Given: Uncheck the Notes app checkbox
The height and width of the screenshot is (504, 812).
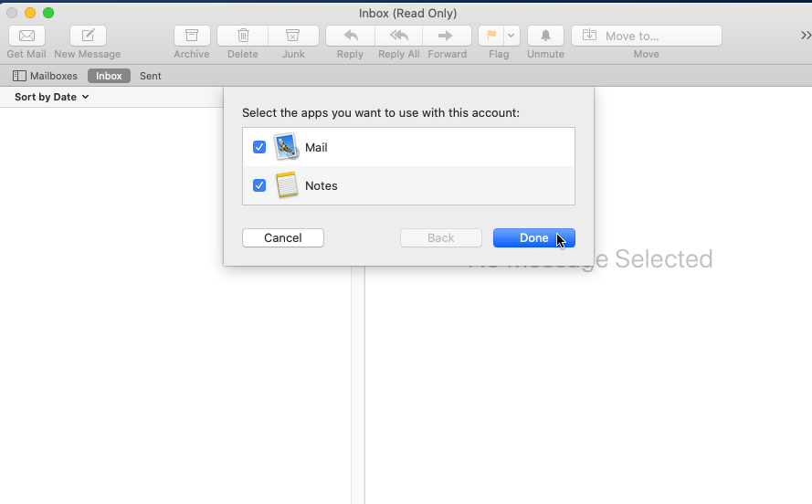Looking at the screenshot, I should (x=259, y=185).
